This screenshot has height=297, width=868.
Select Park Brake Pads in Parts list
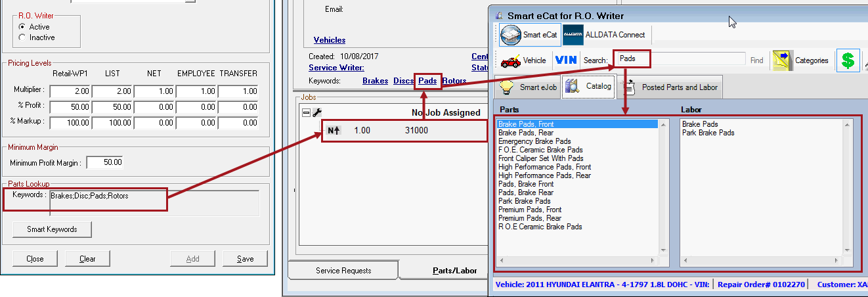524,201
